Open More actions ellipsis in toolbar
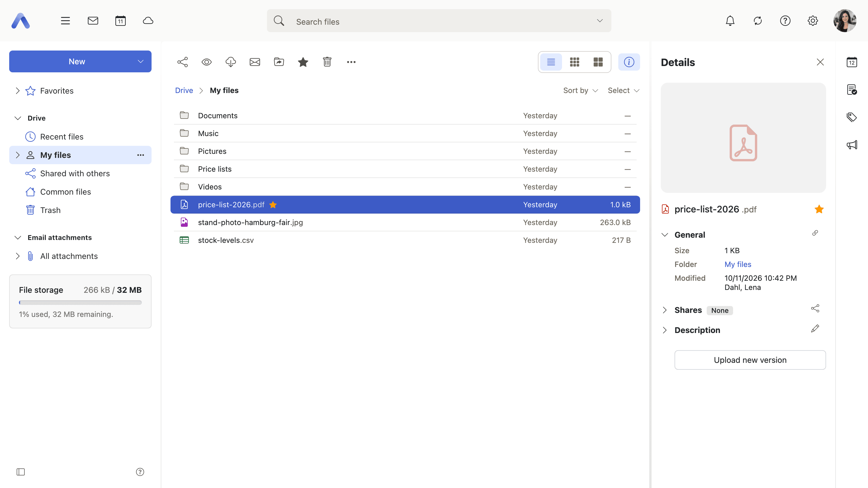Screen dimensions: 868x488 click(x=351, y=62)
